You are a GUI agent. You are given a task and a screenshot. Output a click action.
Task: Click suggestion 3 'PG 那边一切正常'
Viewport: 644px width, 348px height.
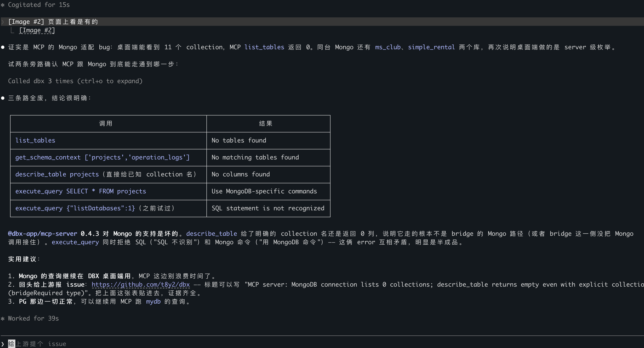[46, 302]
